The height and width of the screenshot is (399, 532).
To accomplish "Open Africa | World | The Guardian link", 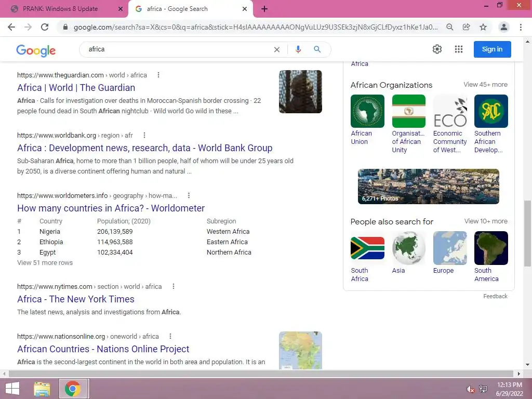I will tap(76, 87).
